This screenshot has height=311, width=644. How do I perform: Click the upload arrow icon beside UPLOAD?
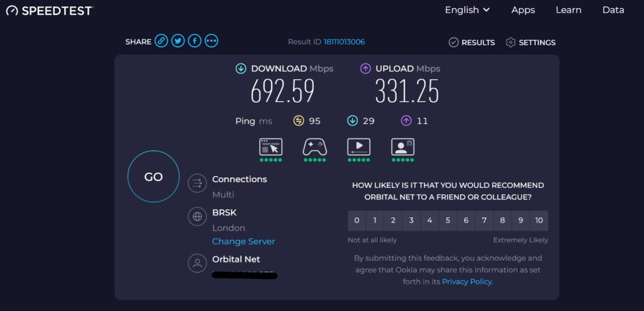point(365,68)
